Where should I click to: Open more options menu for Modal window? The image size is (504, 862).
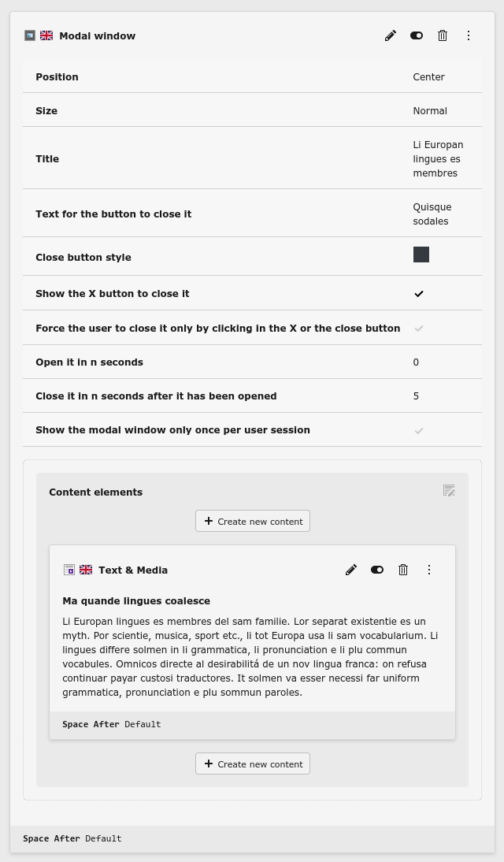(x=469, y=35)
